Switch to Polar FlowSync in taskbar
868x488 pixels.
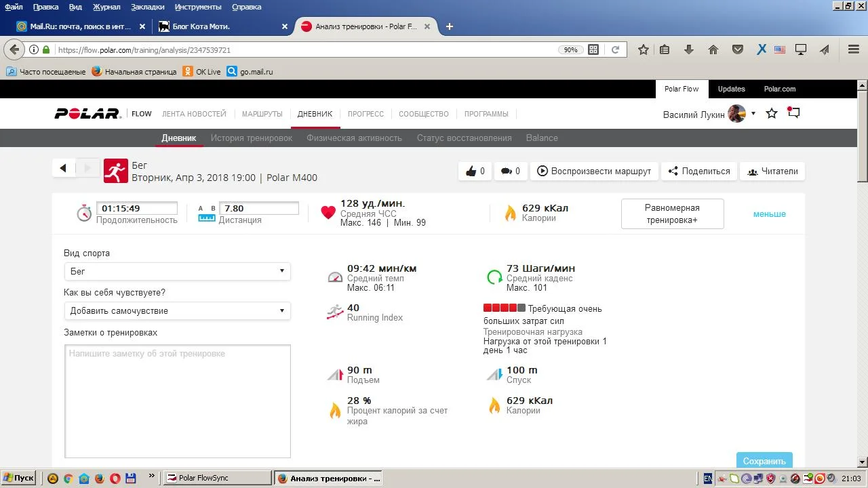point(218,478)
